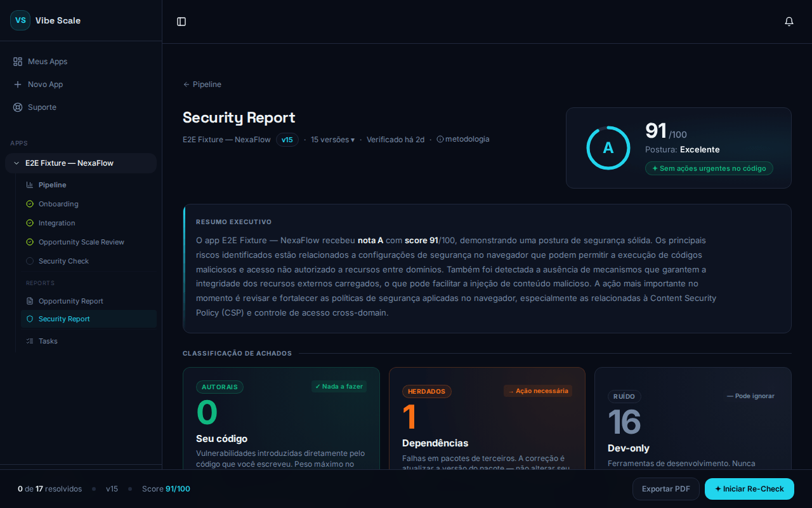This screenshot has height=508, width=812.
Task: Click the CLASSIFICAÇÃO DE ACHADOS heading
Action: (x=237, y=353)
